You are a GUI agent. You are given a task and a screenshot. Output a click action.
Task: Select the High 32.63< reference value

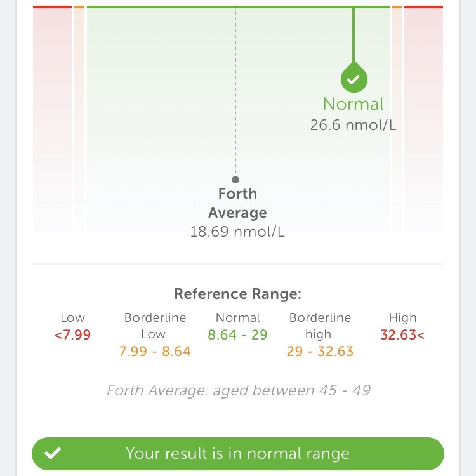point(402,334)
